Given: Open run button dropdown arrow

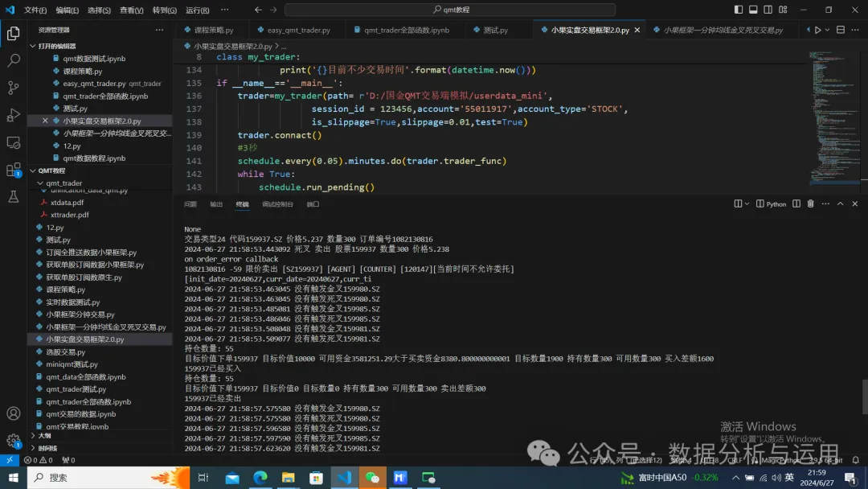Looking at the screenshot, I should click(x=827, y=30).
